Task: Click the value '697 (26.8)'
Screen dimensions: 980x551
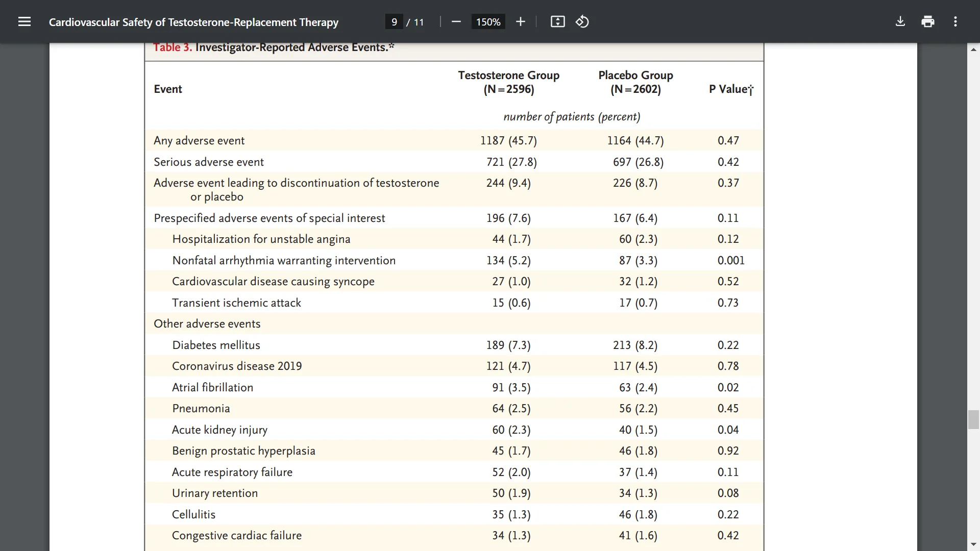Action: [639, 162]
